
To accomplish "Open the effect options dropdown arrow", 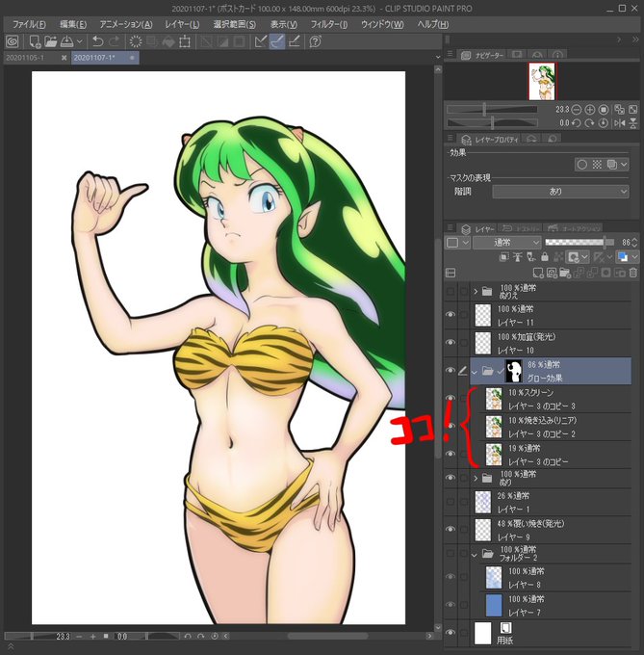I will click(x=624, y=165).
